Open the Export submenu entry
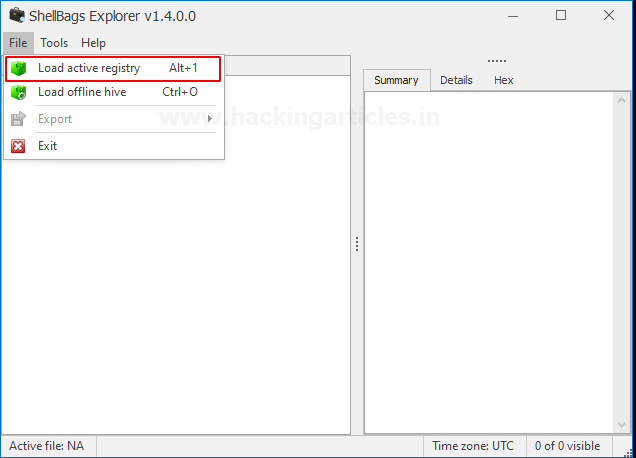Image resolution: width=636 pixels, height=458 pixels. pos(113,119)
